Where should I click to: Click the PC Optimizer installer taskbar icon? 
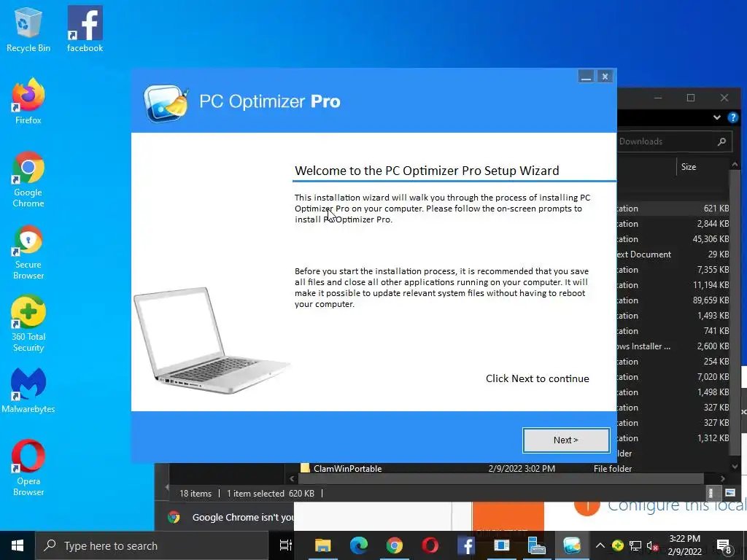[572, 545]
